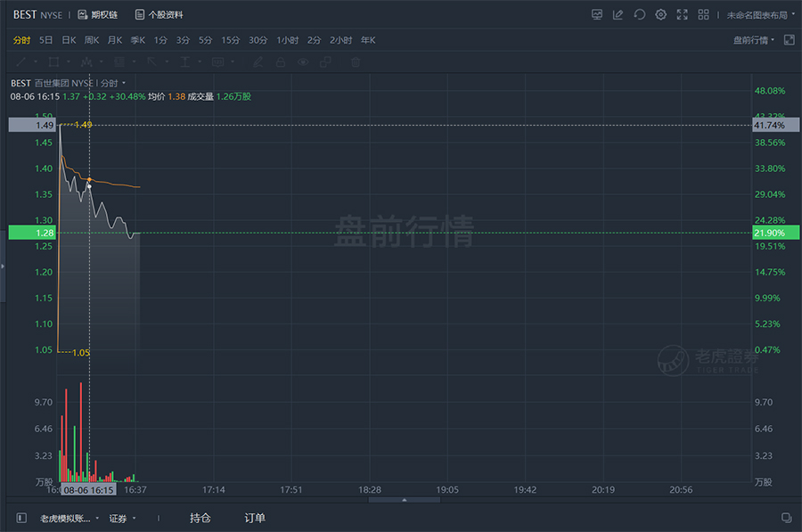The image size is (802, 532).
Task: Open the 期权链 options chain
Action: 98,15
